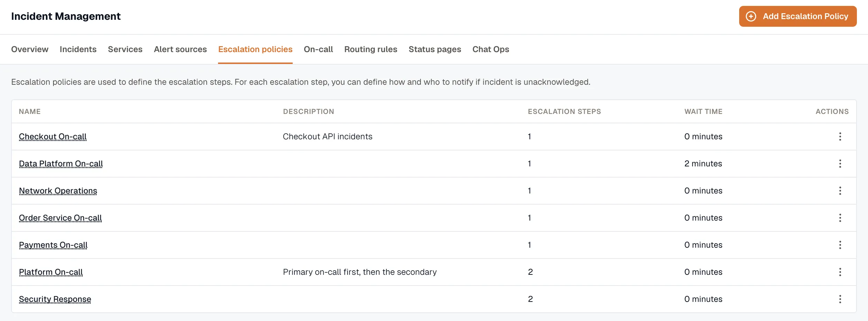The height and width of the screenshot is (321, 868).
Task: Click the '2 minutes' wait time cell
Action: [x=703, y=164]
